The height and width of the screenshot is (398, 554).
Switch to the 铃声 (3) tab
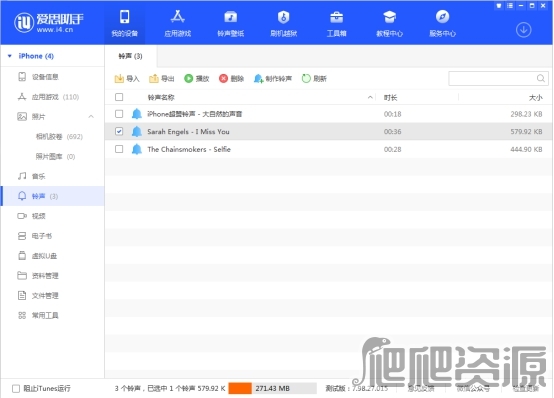click(130, 56)
